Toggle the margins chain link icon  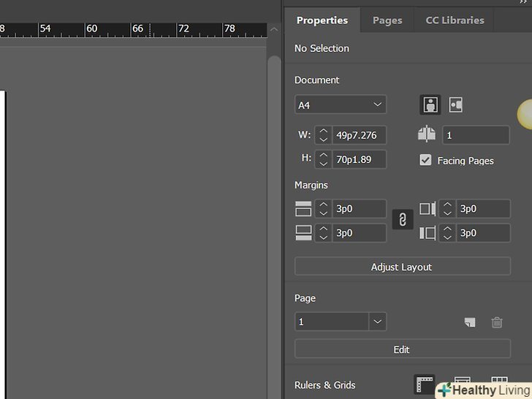click(403, 219)
